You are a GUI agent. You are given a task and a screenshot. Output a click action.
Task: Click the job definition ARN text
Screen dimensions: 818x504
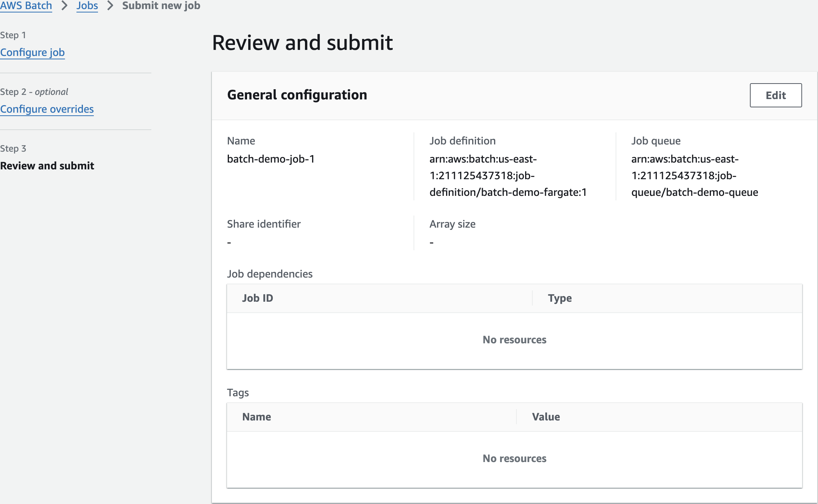[x=508, y=175]
